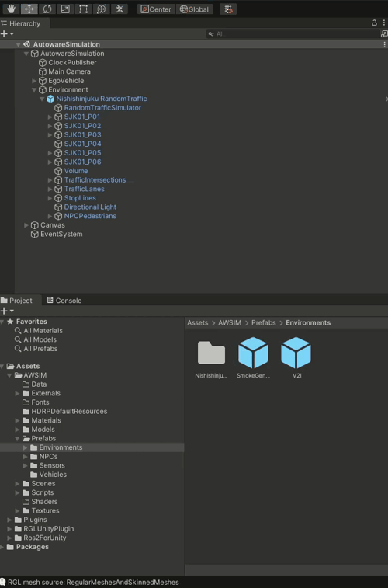Click the Hierarchy search field
This screenshot has height=588, width=388.
[293, 33]
